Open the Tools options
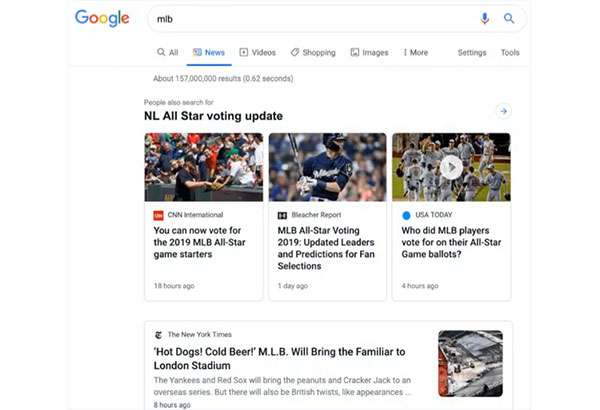The image size is (600, 410). pos(510,52)
